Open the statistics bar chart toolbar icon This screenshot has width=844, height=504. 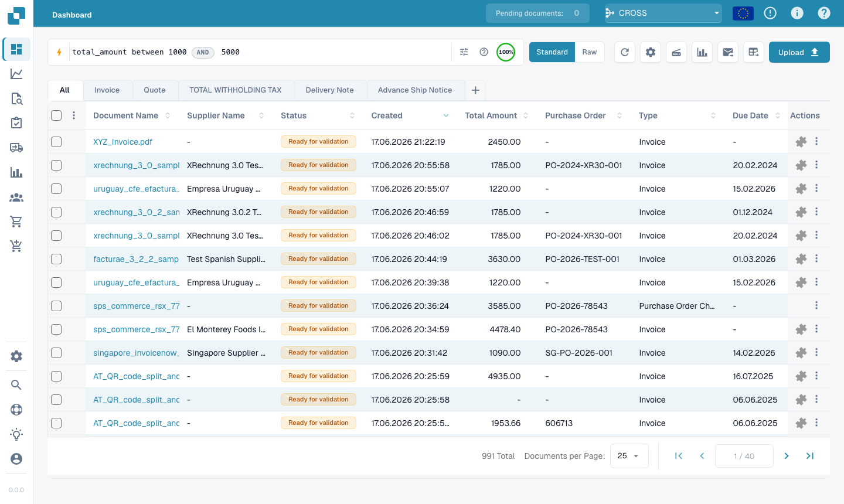click(702, 52)
